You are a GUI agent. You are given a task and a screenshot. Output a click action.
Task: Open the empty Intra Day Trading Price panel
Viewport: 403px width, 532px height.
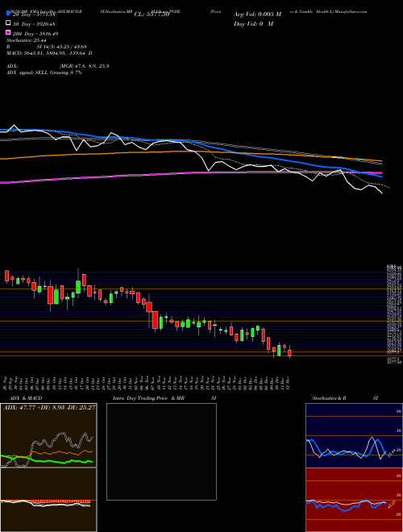161,451
